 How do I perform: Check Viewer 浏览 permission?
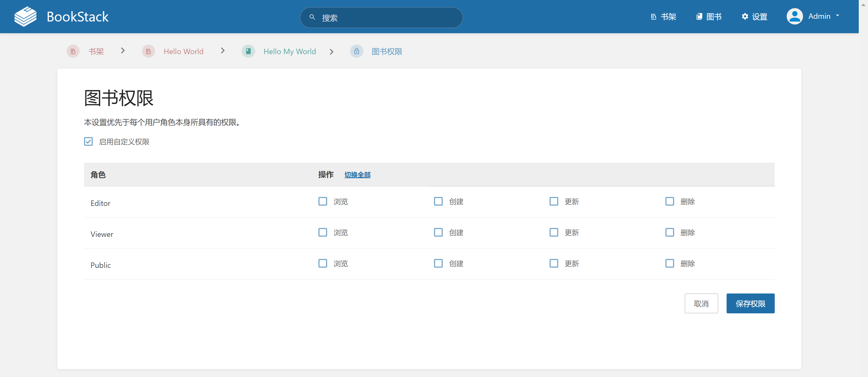click(x=323, y=232)
